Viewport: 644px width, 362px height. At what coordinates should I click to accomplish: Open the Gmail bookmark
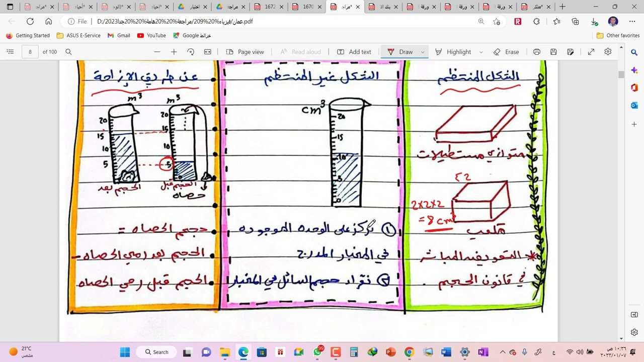(119, 36)
